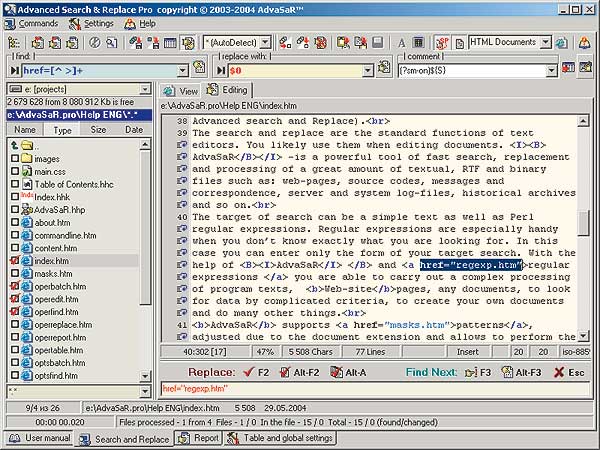
Task: Click the editor vertical scrollbar thumb
Action: click(x=583, y=223)
